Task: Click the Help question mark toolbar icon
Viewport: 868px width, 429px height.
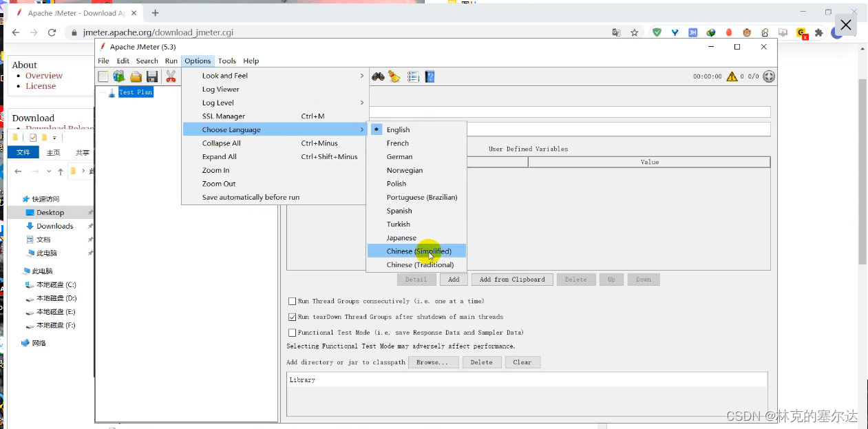Action: 430,76
